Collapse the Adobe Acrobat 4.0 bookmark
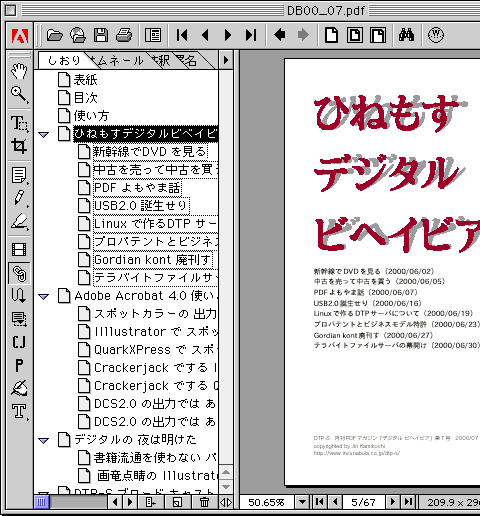 click(x=44, y=296)
